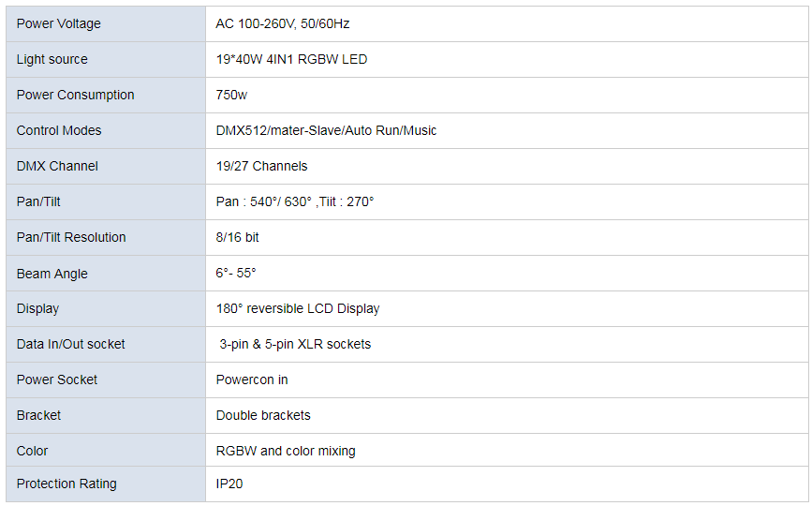Viewport: 812px width, 506px height.
Task: Click the Beam Angle 6°- 55° value
Action: [x=236, y=273]
